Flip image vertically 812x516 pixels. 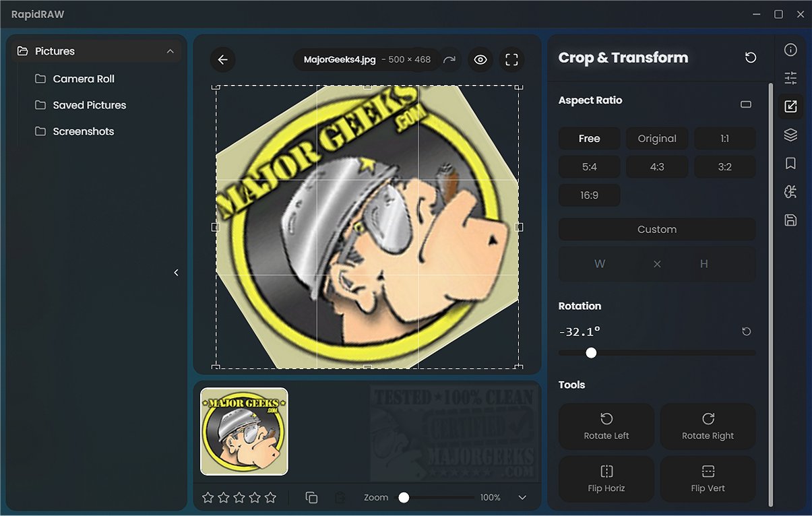click(708, 479)
